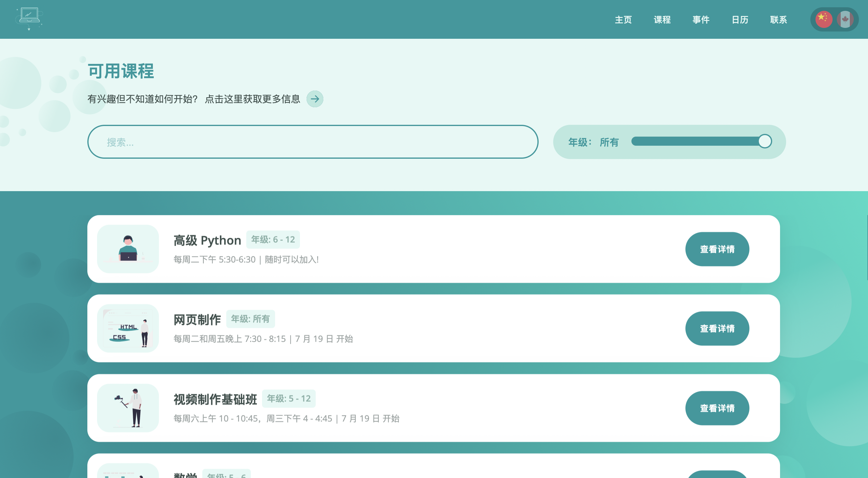Click the grade level slider handle
Viewport: 868px width, 478px height.
[765, 141]
